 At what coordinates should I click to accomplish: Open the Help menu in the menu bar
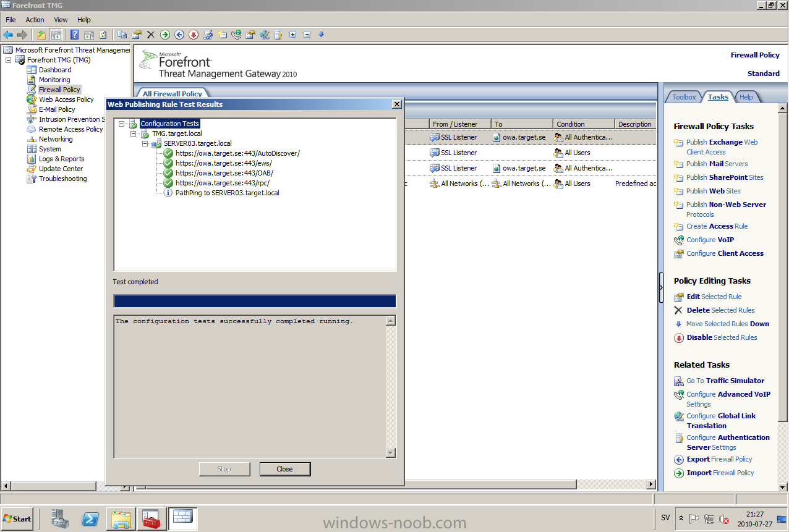click(84, 20)
